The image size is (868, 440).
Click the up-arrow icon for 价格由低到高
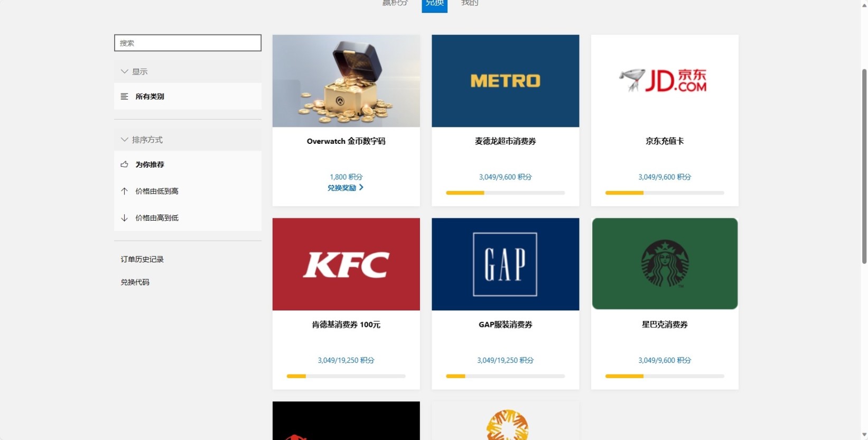124,191
